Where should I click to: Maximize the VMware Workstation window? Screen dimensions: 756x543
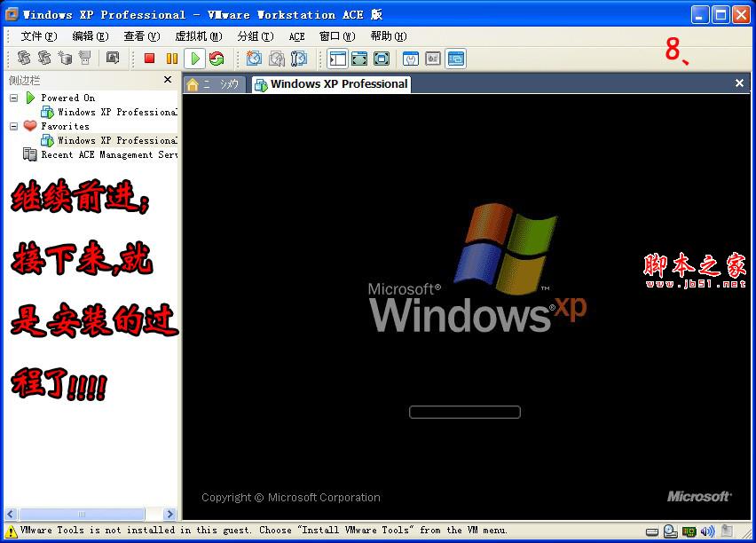(721, 14)
